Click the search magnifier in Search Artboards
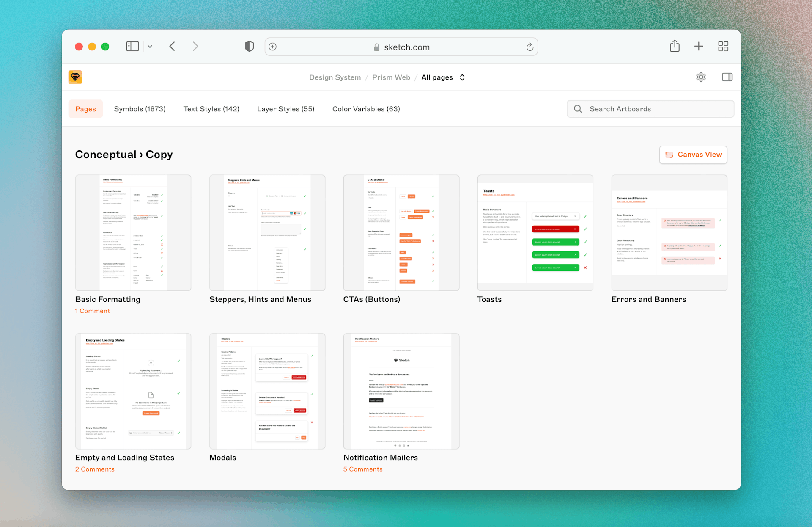The image size is (812, 527). (x=577, y=109)
